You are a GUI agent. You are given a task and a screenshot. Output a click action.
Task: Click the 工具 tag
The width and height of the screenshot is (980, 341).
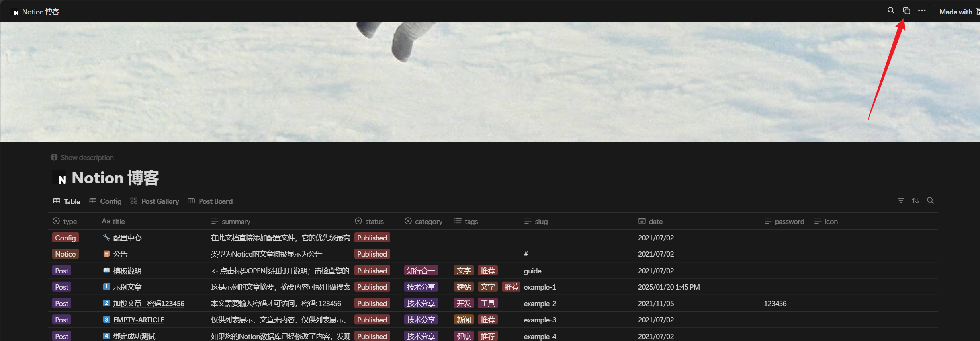[487, 303]
